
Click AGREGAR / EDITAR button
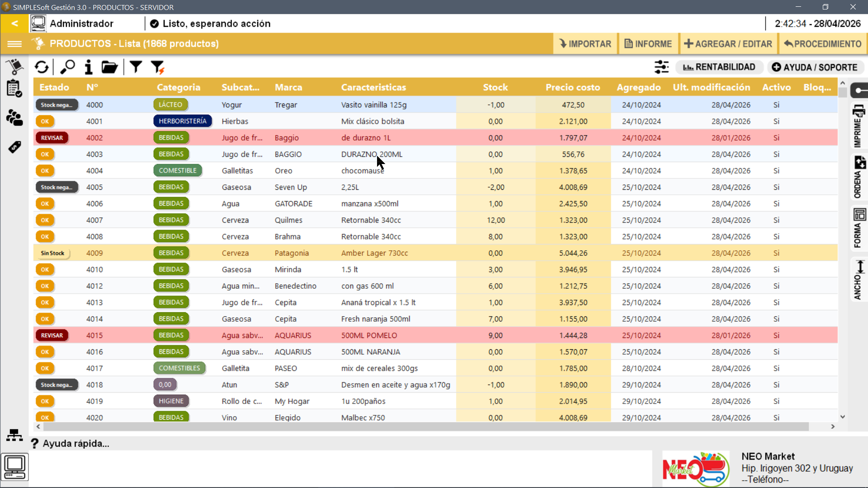pos(728,44)
